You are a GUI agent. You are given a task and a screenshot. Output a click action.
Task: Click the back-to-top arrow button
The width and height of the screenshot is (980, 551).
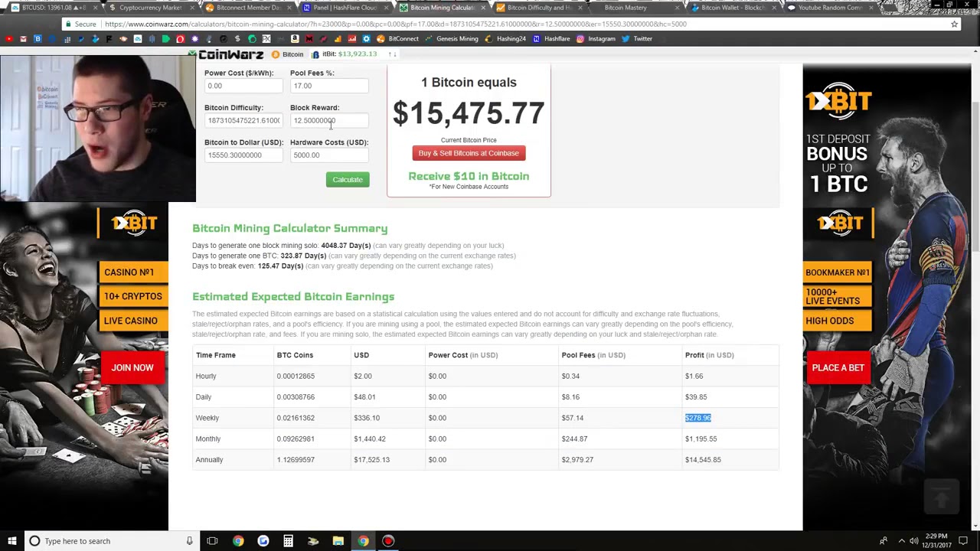942,498
